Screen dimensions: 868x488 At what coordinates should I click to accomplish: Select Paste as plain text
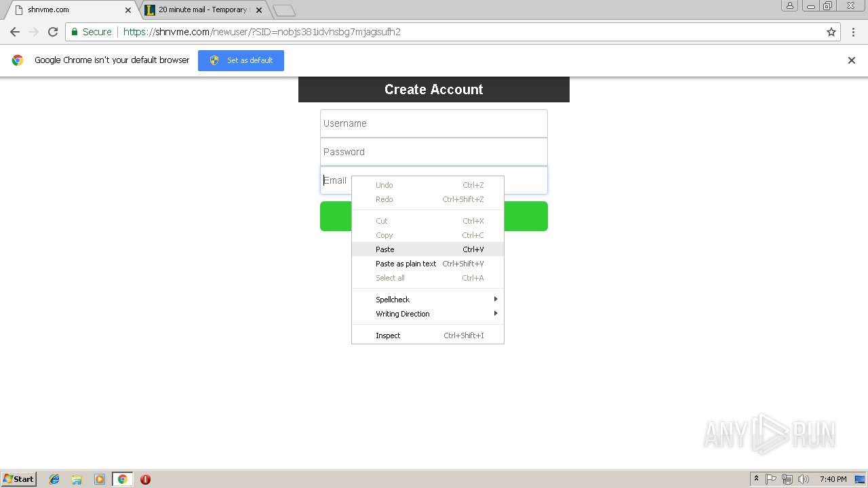(428, 264)
